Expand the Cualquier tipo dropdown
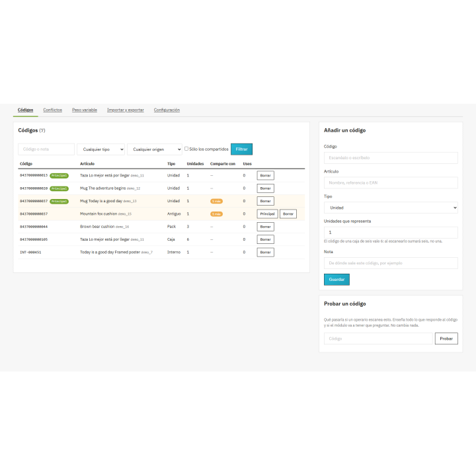Screen dimensions: 476x476 100,149
